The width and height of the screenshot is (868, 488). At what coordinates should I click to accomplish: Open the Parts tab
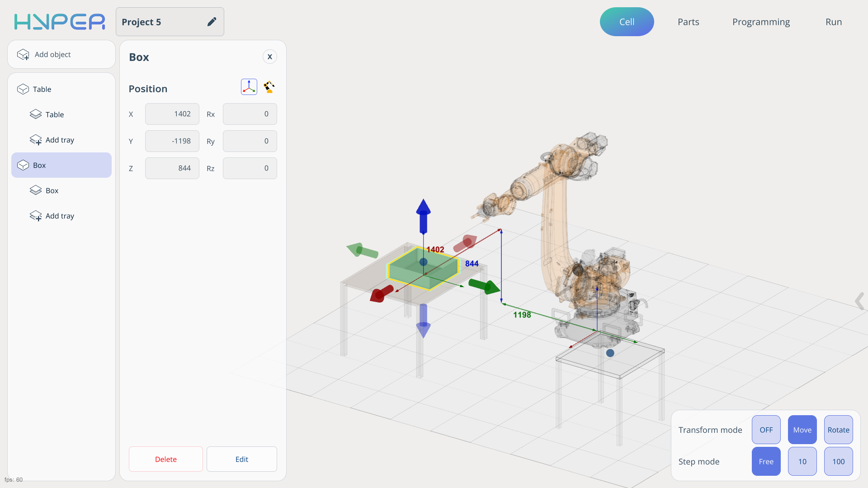688,22
